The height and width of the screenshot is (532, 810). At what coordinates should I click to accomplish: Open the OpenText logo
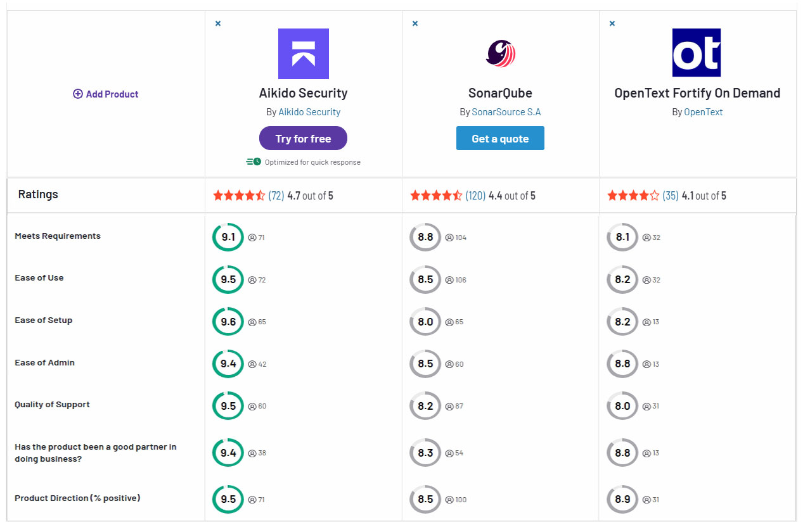click(x=697, y=53)
